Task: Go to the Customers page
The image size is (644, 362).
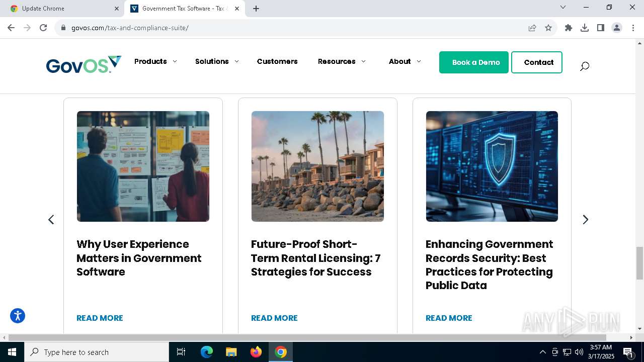Action: click(277, 61)
